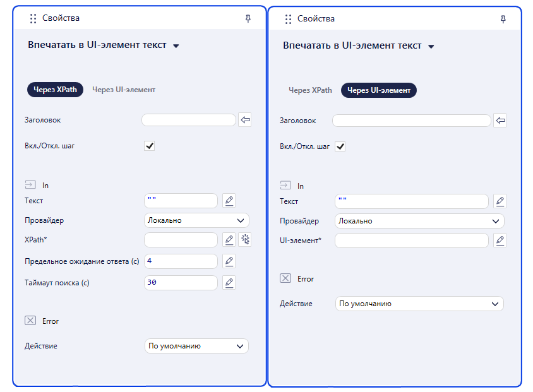The image size is (533, 392).
Task: Switch to Через XPath tab in right panel
Action: coord(310,90)
